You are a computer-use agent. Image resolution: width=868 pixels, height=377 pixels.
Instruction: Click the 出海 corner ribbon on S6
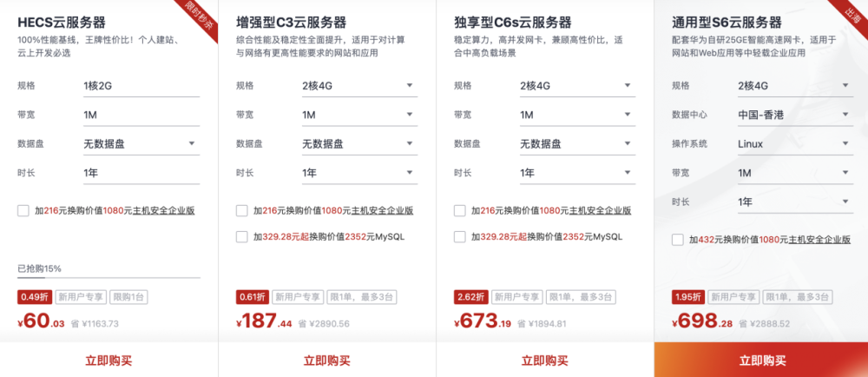[x=853, y=13]
